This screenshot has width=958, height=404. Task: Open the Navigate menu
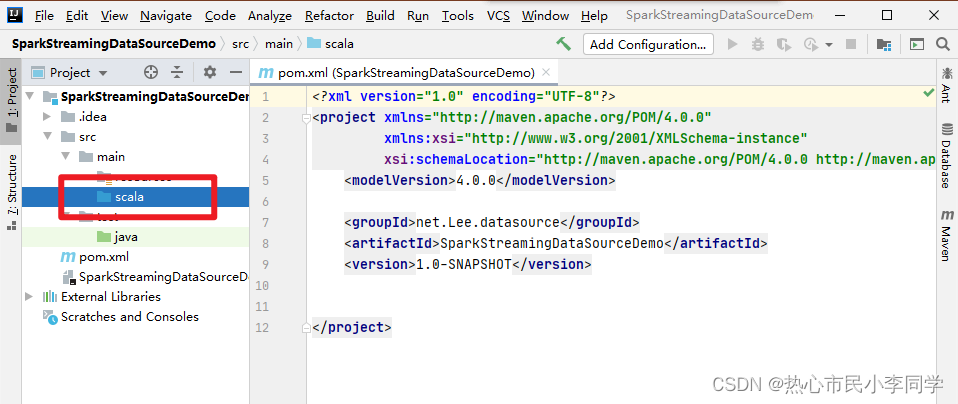(x=167, y=15)
